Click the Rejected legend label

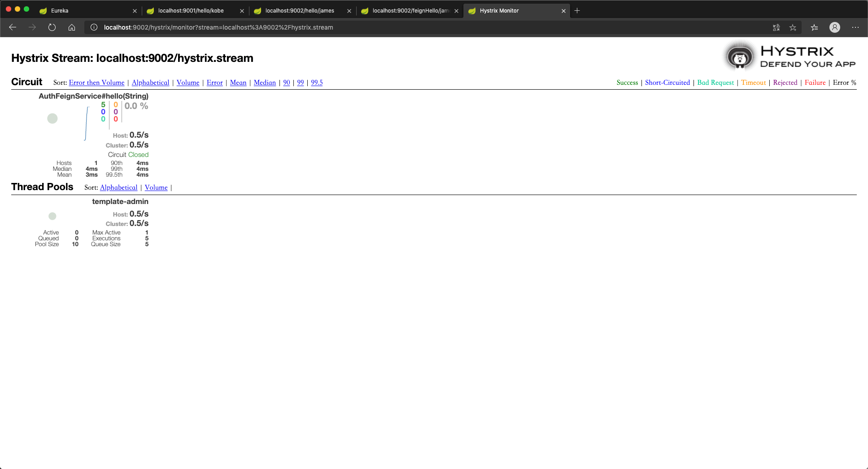point(785,83)
